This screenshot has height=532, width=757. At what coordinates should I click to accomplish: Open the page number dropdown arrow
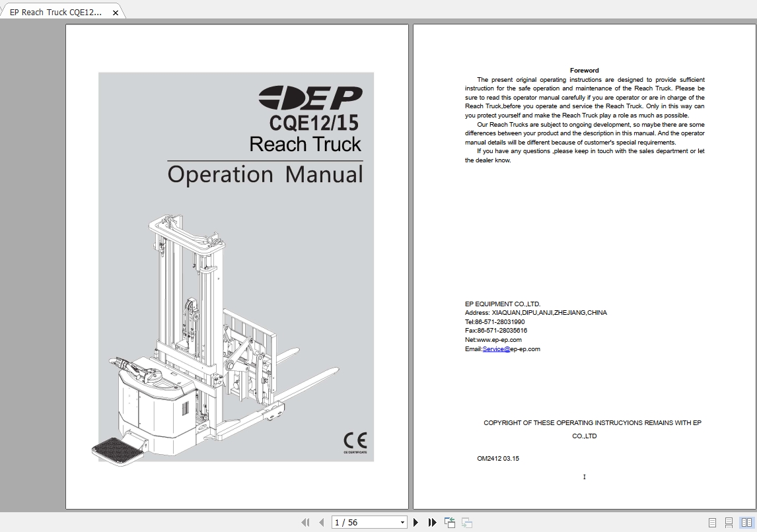(402, 522)
